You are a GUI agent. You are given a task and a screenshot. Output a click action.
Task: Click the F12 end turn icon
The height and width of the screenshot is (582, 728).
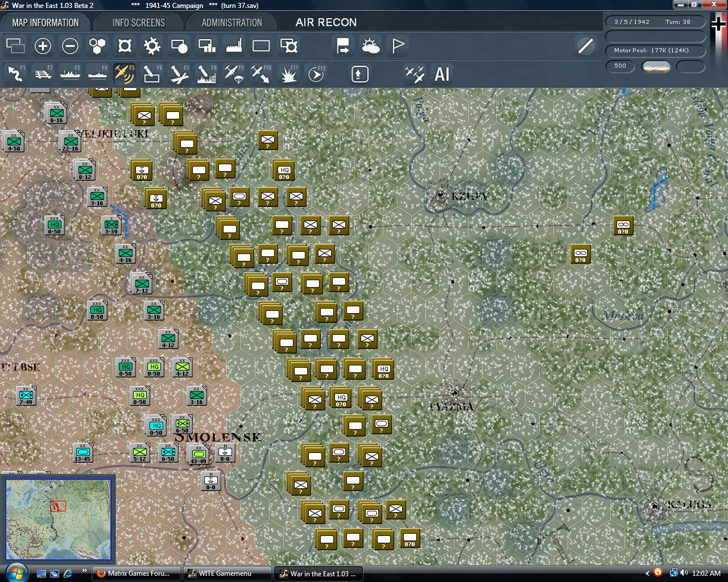pyautogui.click(x=316, y=74)
